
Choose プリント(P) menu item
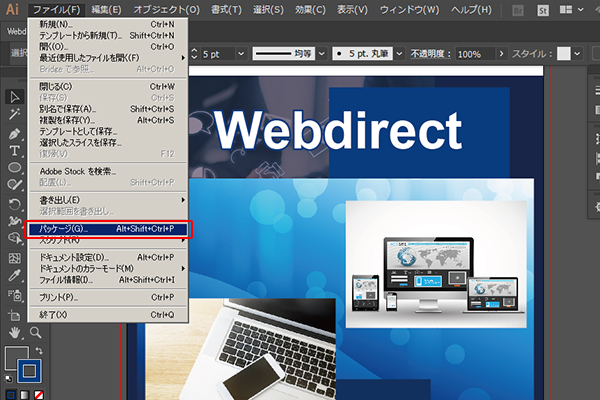108,297
